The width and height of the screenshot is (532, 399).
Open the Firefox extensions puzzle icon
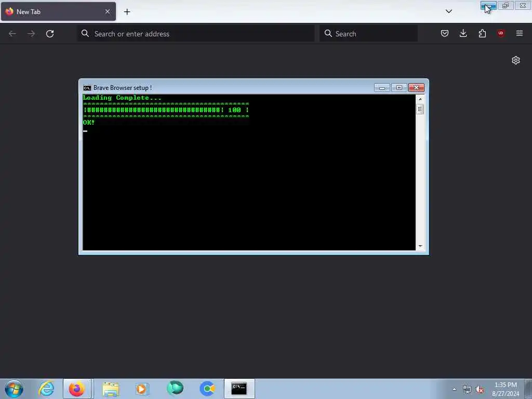pos(482,33)
